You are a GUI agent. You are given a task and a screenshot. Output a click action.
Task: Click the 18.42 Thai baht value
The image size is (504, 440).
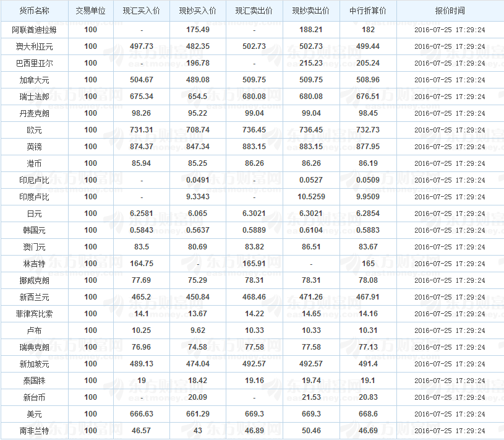pos(198,381)
